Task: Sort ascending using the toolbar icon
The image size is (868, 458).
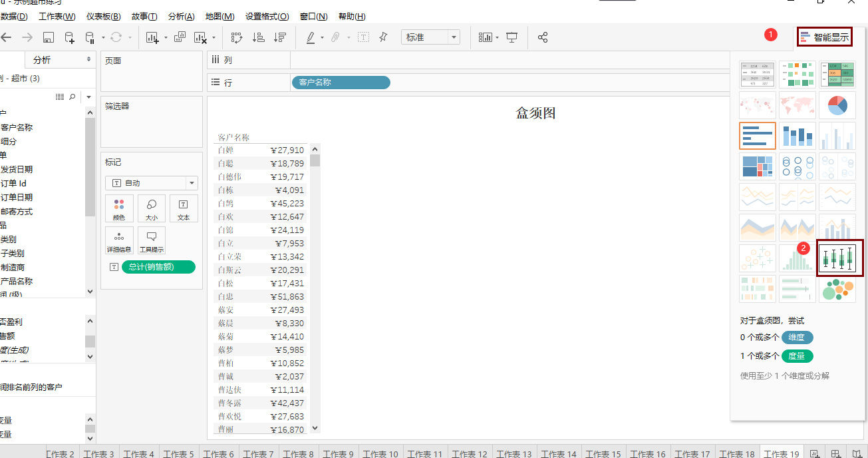Action: pos(259,37)
